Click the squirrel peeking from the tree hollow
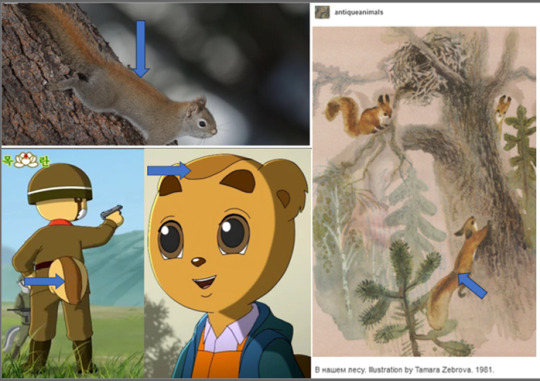This screenshot has height=381, width=540. 502,111
